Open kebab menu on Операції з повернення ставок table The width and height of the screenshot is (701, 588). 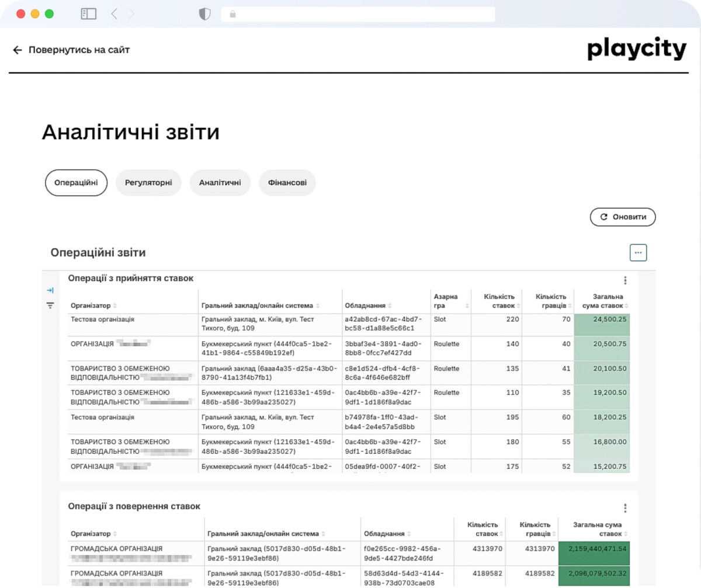624,507
